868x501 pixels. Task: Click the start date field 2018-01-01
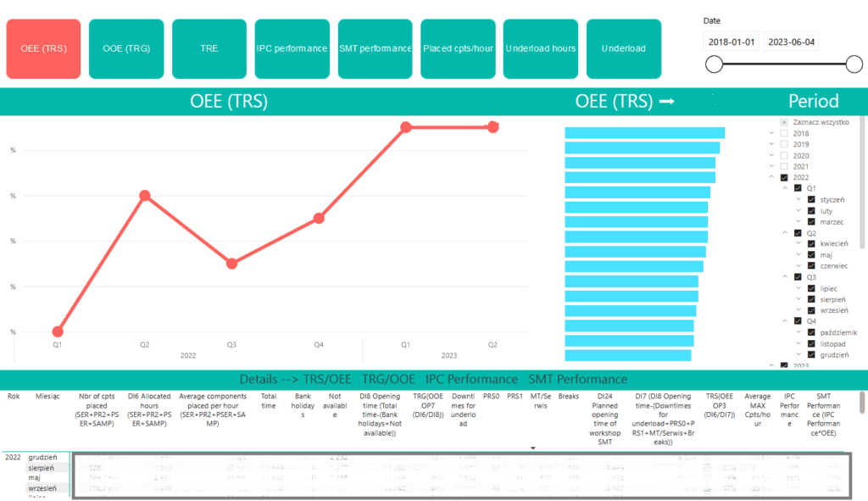click(x=732, y=42)
